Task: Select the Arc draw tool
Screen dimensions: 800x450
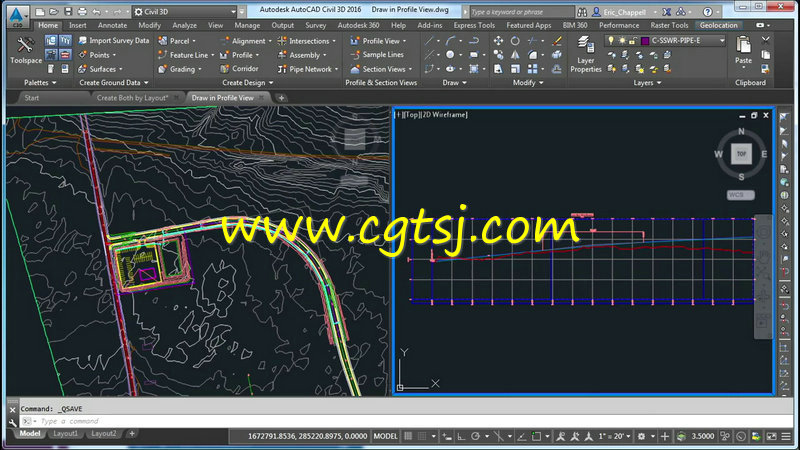Action: (450, 40)
